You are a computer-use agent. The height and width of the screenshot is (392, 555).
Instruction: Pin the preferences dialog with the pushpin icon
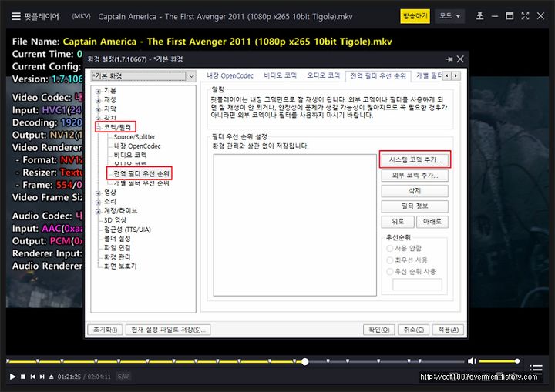pyautogui.click(x=449, y=59)
